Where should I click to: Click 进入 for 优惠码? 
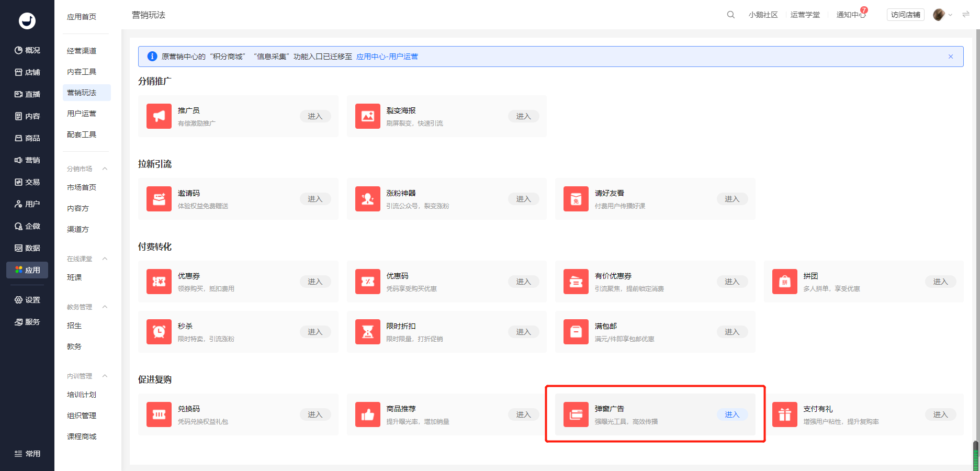pyautogui.click(x=524, y=282)
